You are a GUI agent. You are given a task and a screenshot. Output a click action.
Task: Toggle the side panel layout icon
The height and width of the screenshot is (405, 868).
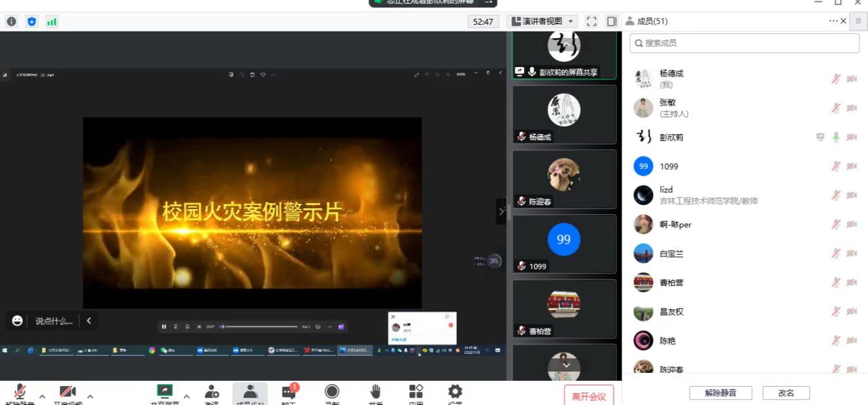tap(612, 22)
